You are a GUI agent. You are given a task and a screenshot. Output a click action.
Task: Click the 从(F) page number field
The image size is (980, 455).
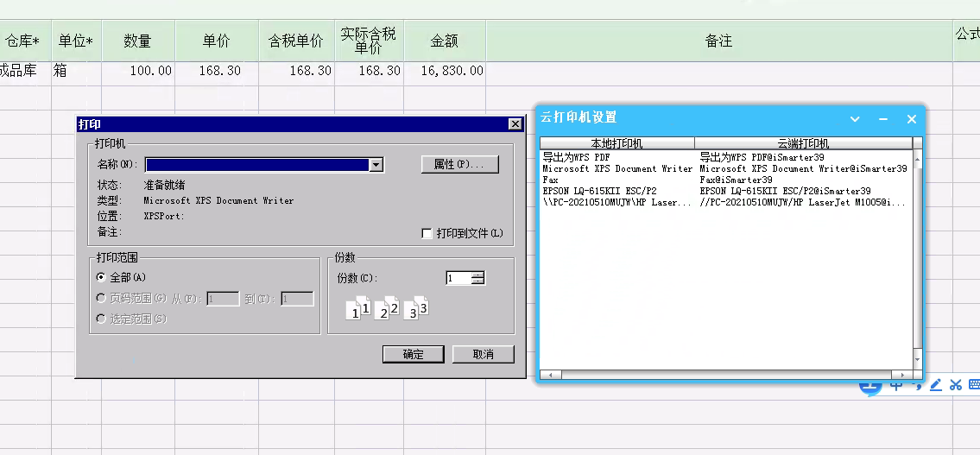[x=223, y=299]
